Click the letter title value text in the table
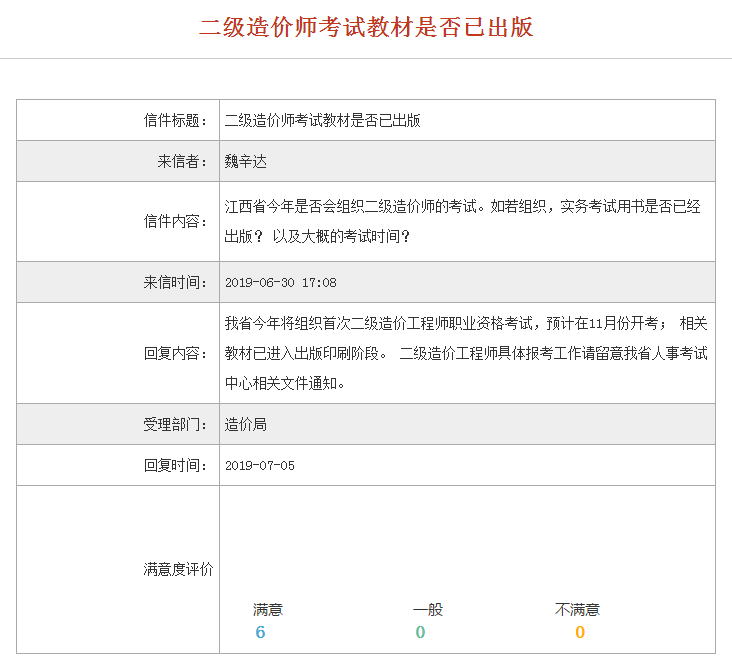The height and width of the screenshot is (663, 732). [x=322, y=120]
